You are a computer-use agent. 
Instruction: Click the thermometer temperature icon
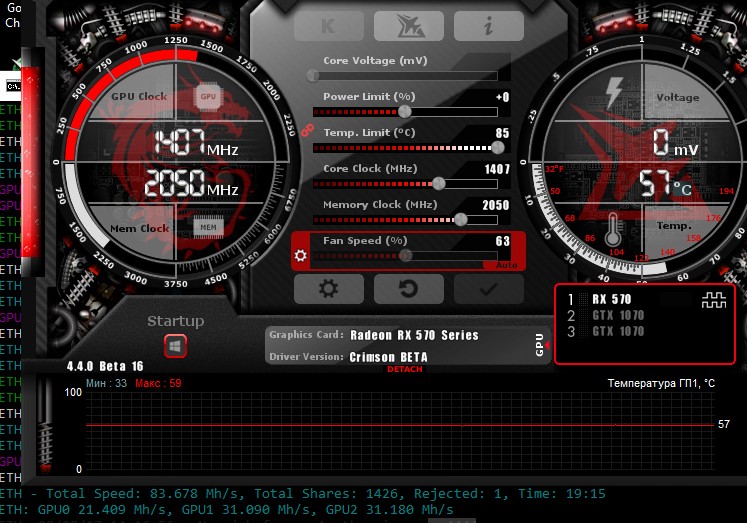613,230
